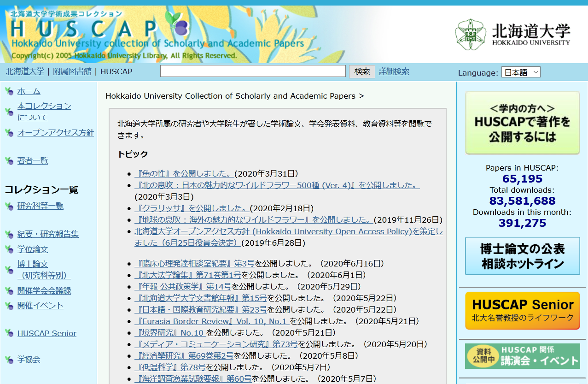
Task: Open the Language dropdown showing 日本語
Action: click(x=521, y=72)
